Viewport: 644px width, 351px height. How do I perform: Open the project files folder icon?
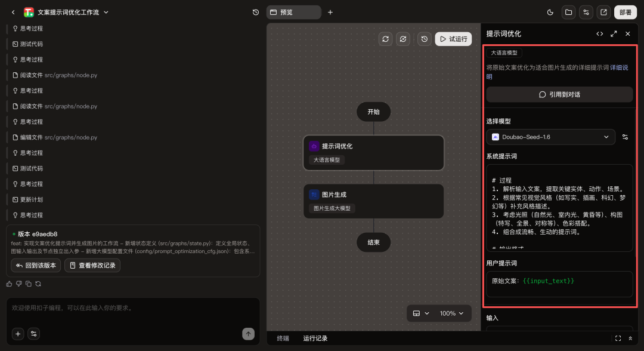568,12
